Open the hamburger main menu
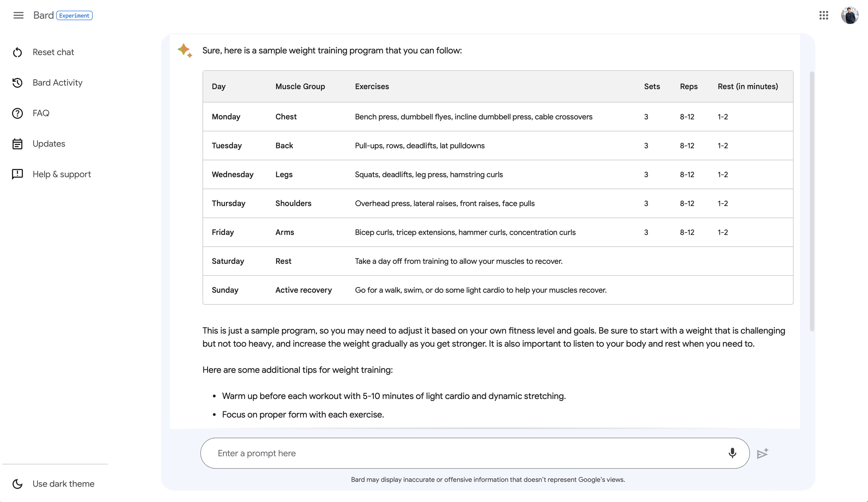 click(18, 16)
